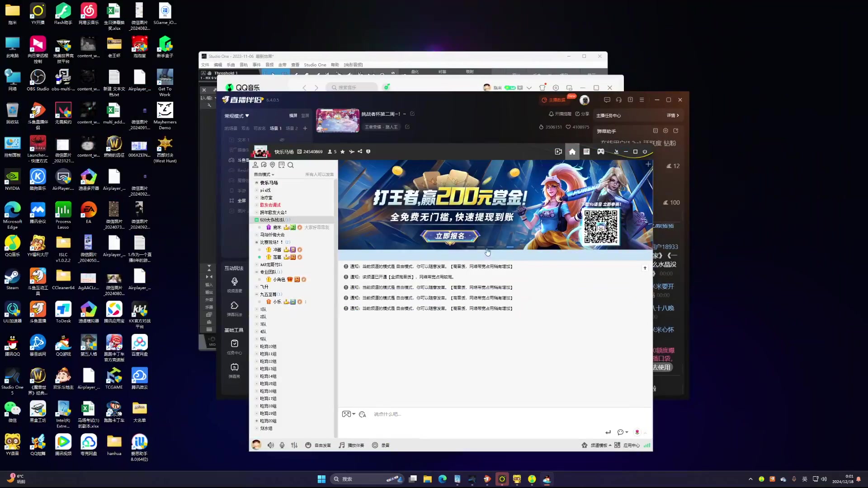Collapse the 520大作战2队 channel
Image resolution: width=868 pixels, height=488 pixels.
click(256, 220)
